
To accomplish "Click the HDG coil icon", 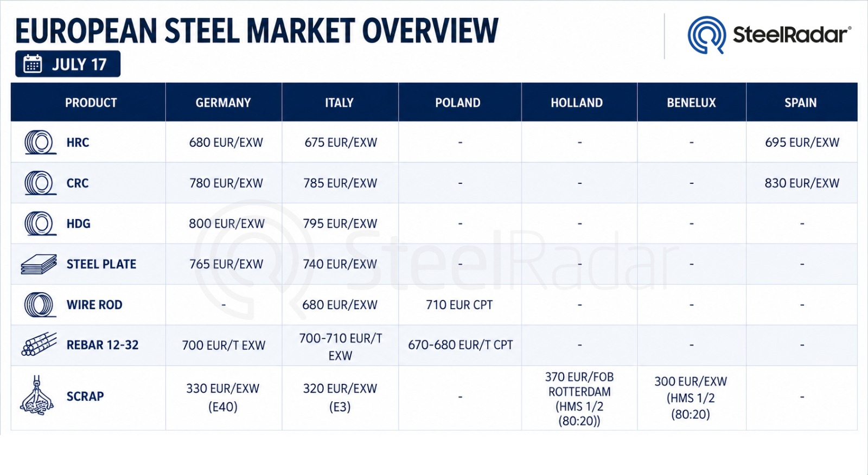I will click(x=40, y=223).
